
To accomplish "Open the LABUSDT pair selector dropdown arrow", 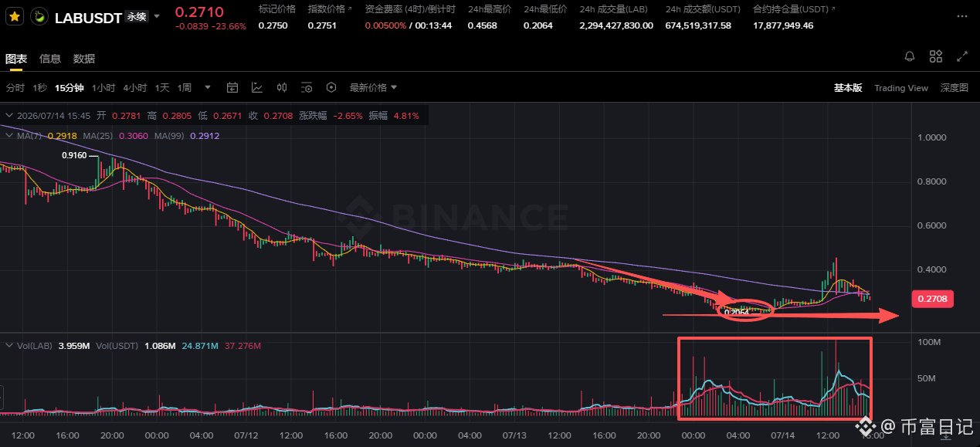I will pos(158,16).
